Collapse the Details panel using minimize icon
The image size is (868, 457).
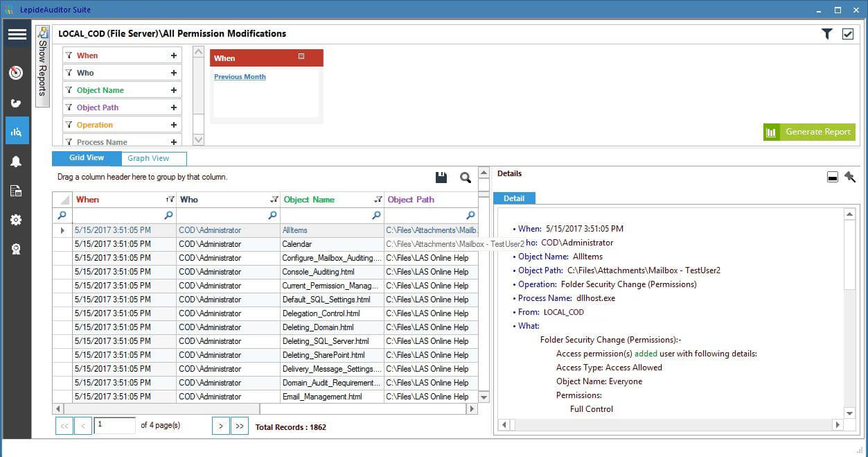point(833,178)
